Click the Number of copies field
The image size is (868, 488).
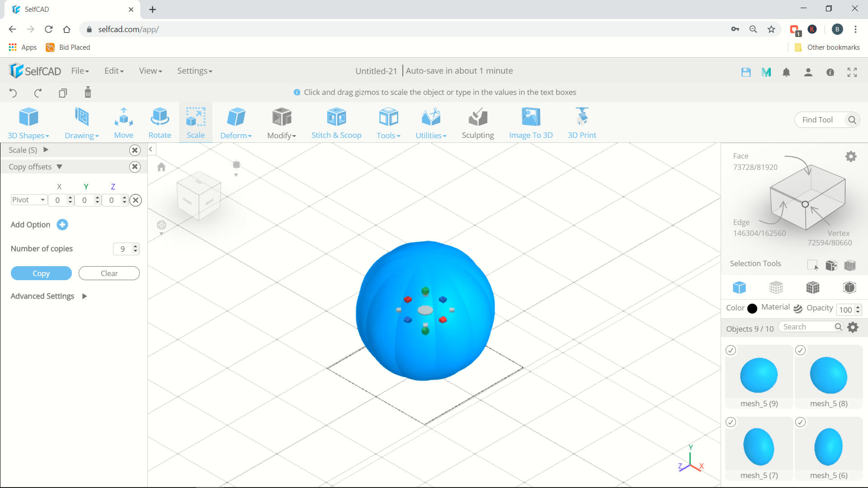point(123,249)
